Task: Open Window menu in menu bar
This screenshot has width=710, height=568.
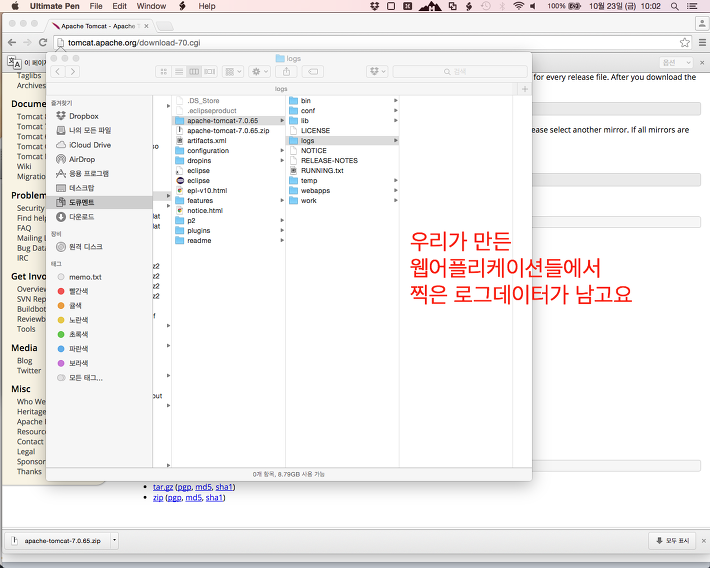Action: 151,6
